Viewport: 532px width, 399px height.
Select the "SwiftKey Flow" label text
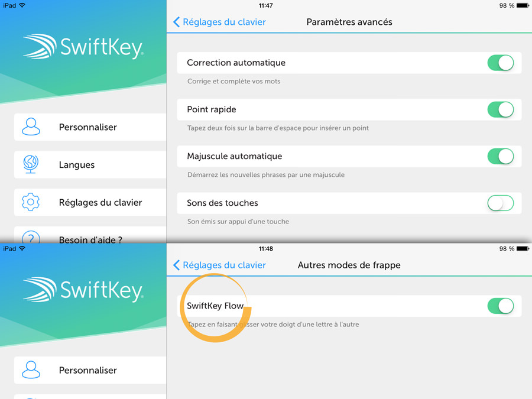215,306
